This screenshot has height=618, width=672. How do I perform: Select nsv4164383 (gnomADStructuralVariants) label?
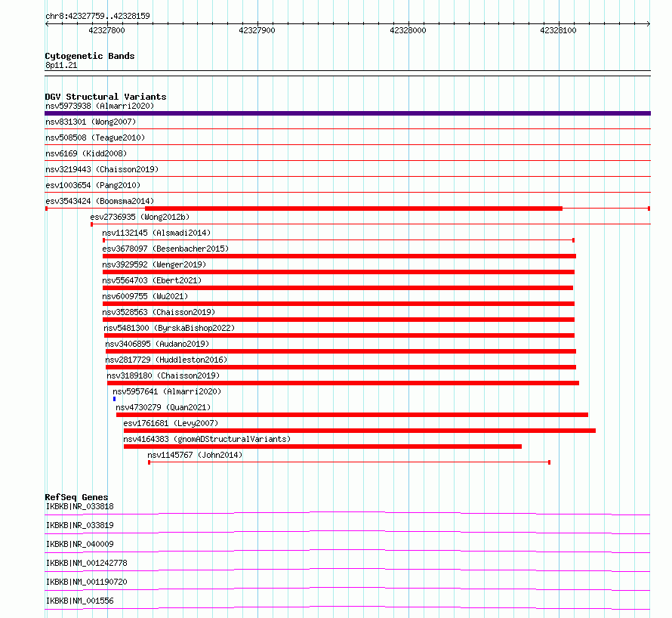207,439
